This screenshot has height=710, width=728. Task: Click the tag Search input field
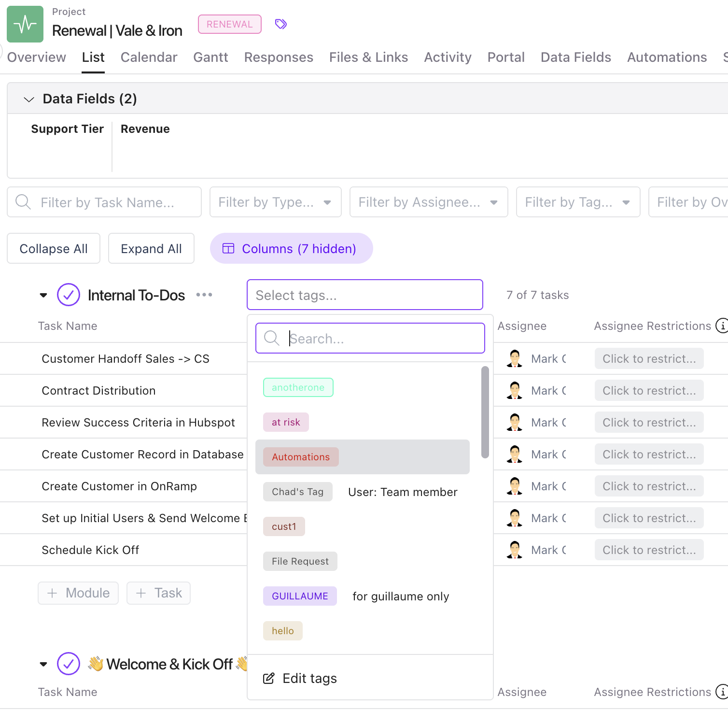(x=377, y=338)
